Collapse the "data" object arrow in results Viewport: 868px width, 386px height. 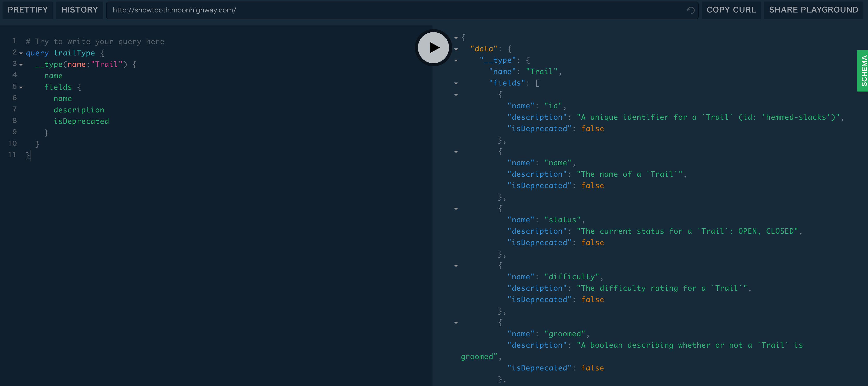pyautogui.click(x=456, y=49)
